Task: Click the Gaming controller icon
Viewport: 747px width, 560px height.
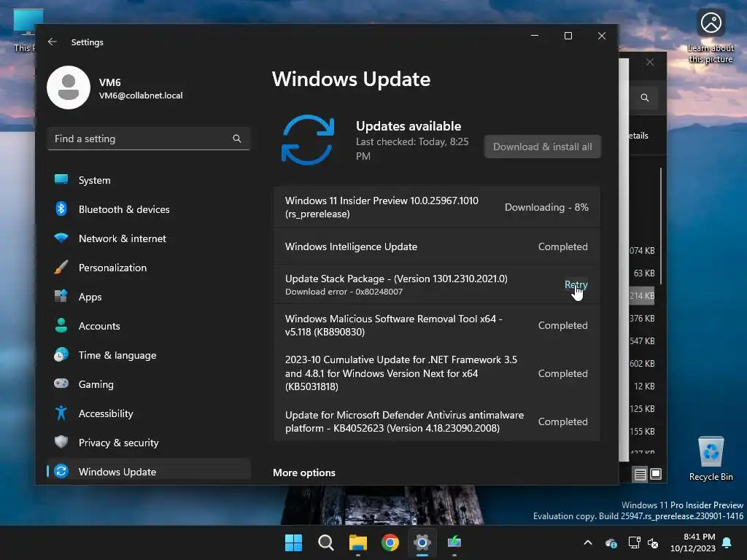Action: click(x=61, y=384)
